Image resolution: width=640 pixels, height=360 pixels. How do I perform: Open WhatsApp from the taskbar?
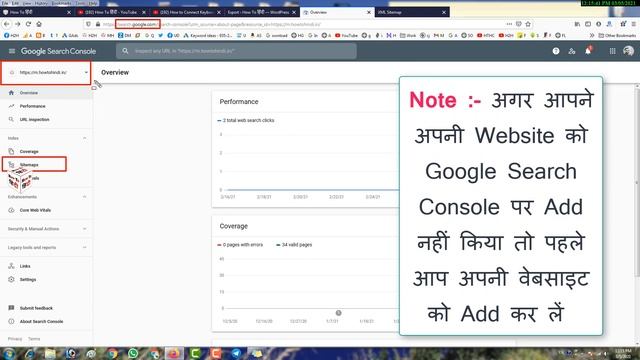(x=133, y=353)
